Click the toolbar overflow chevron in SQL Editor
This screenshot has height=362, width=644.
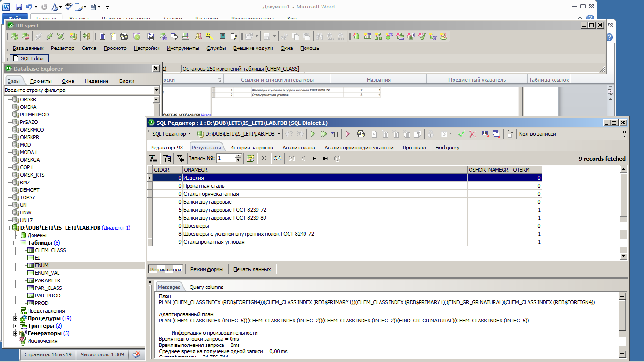625,134
